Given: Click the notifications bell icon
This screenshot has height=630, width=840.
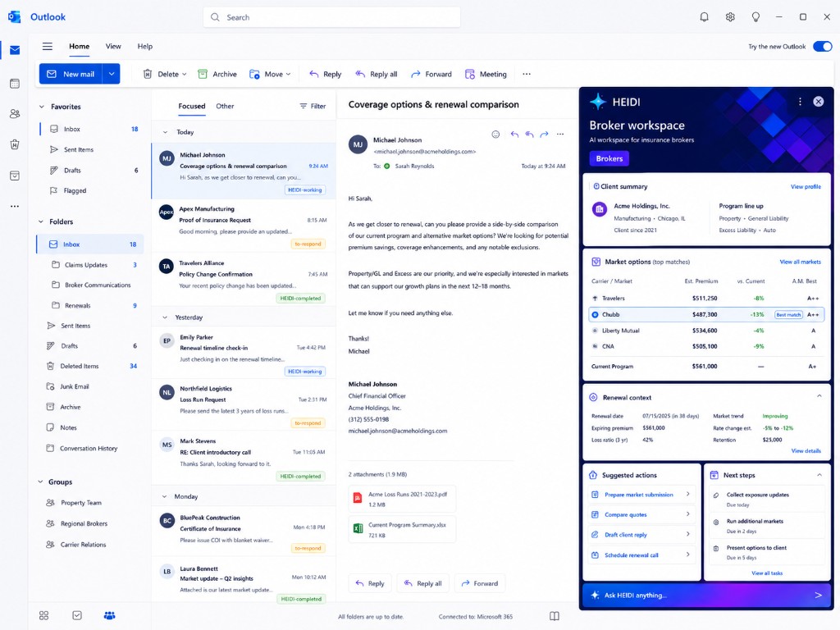Looking at the screenshot, I should [704, 17].
